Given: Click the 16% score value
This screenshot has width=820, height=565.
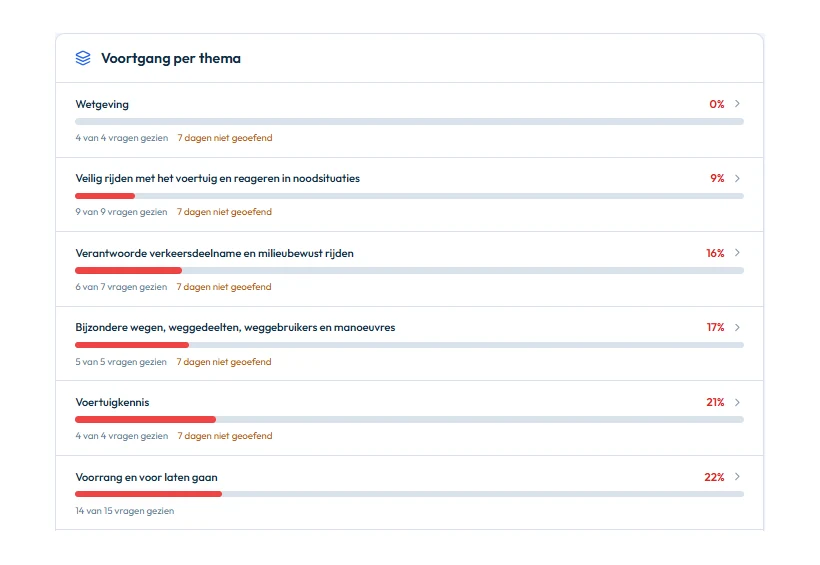Looking at the screenshot, I should [715, 253].
